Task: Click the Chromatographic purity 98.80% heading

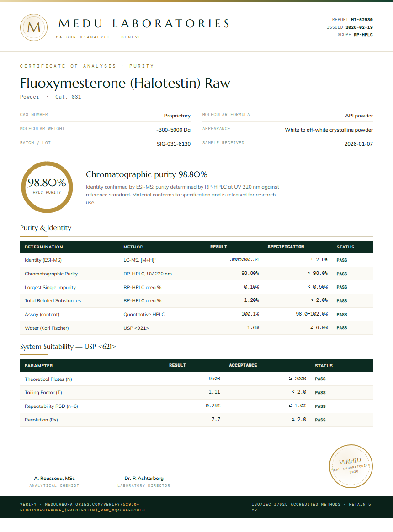Action: 146,174
